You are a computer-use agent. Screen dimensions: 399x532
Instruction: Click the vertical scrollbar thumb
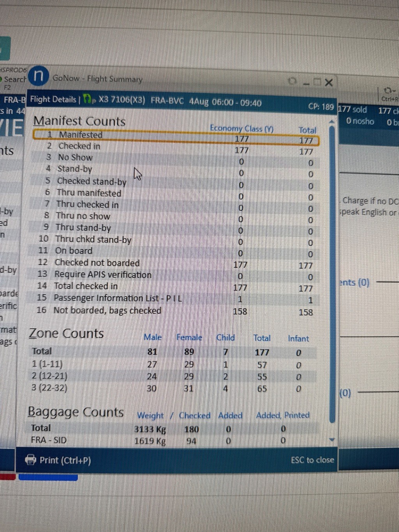[x=332, y=273]
